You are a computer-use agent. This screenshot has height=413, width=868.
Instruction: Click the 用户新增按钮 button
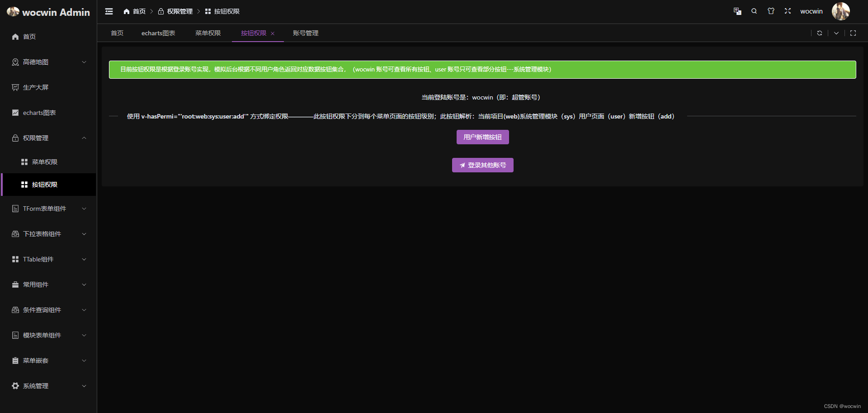(x=482, y=137)
